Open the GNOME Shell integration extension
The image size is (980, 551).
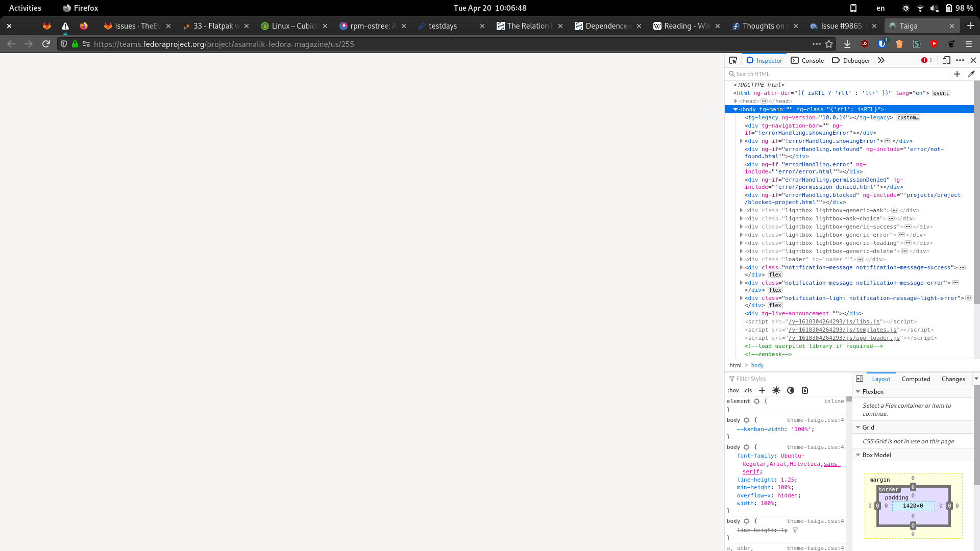(x=951, y=44)
